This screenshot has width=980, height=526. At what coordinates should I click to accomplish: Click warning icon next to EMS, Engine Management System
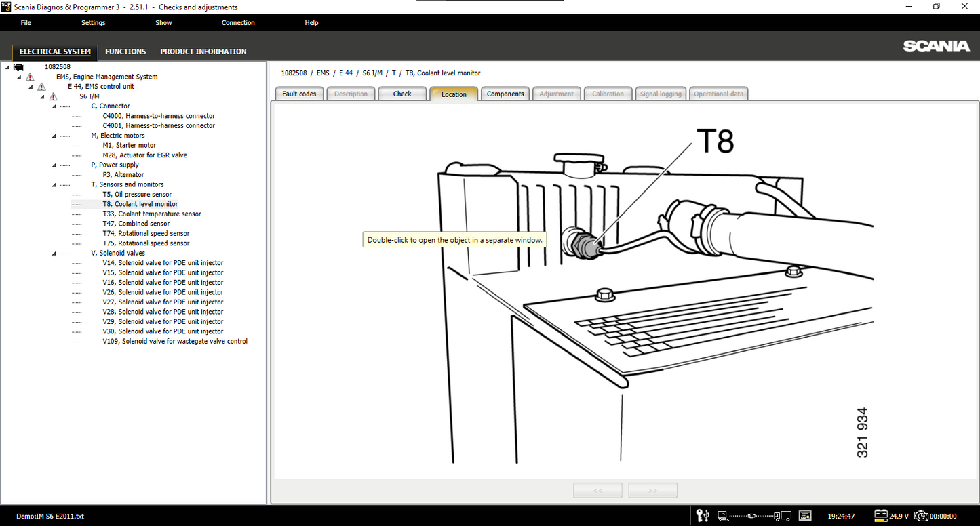tap(30, 77)
